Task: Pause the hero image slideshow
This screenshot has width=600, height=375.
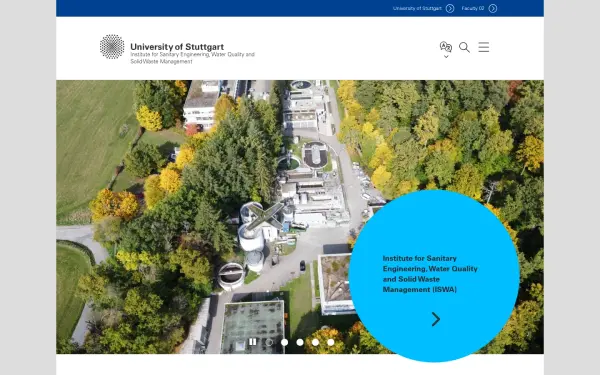Action: (x=253, y=342)
